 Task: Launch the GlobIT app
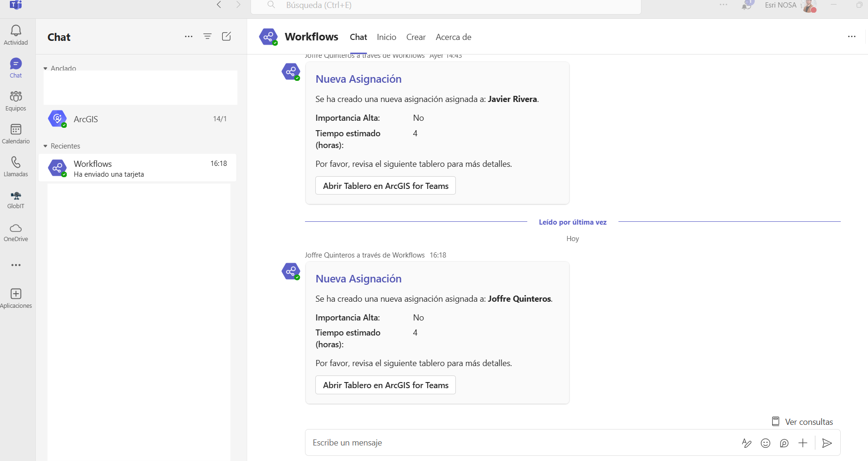[16, 199]
